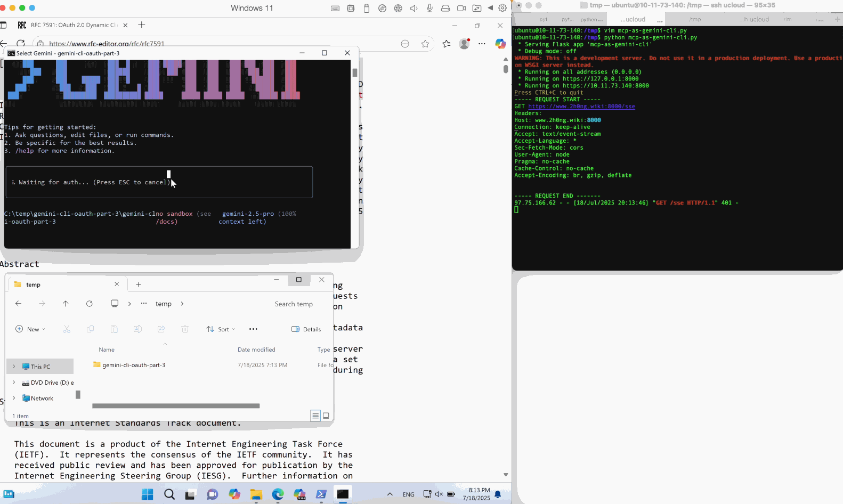Sort by the Name column header

[x=107, y=349]
